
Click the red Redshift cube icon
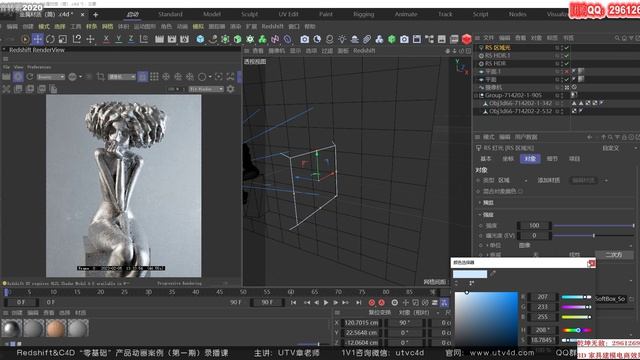[467, 39]
